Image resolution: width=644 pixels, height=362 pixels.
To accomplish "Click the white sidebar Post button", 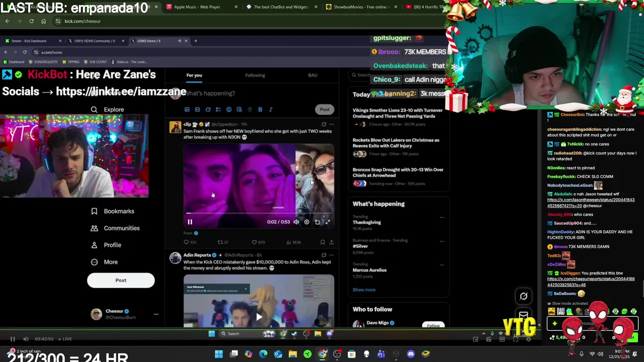I will click(121, 281).
